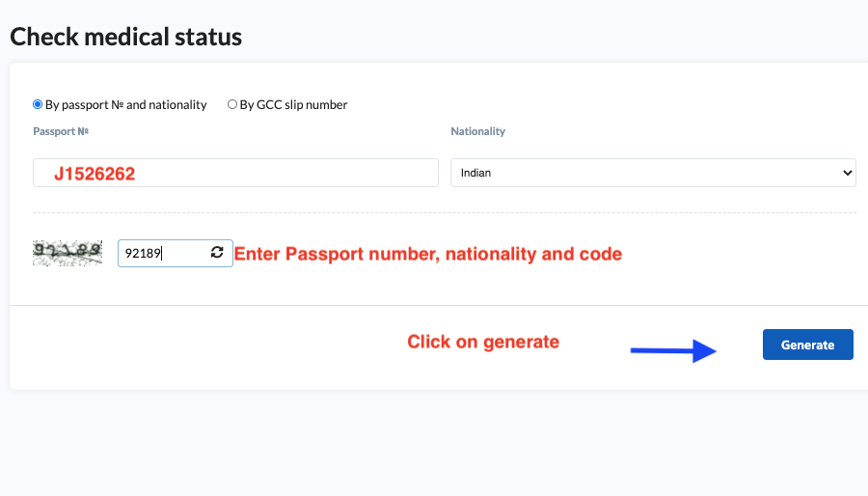Click the red 'Click on generate' text
Viewport: 868px width, 496px height.
482,342
